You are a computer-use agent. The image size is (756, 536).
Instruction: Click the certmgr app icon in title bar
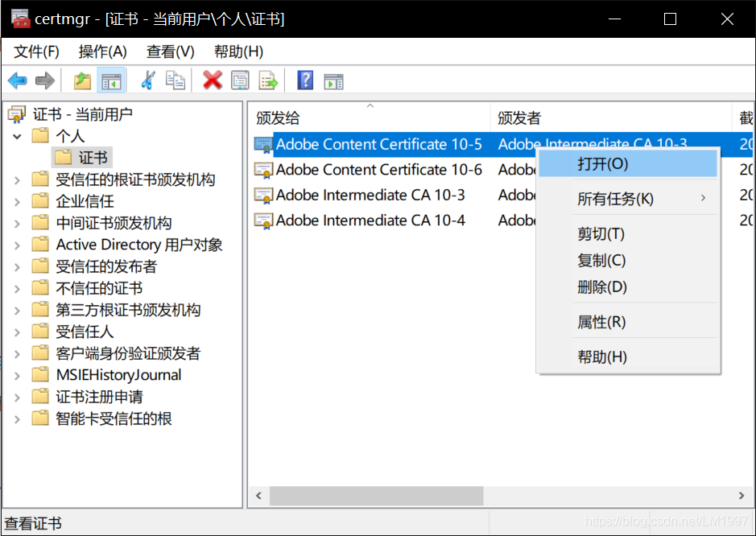tap(20, 19)
